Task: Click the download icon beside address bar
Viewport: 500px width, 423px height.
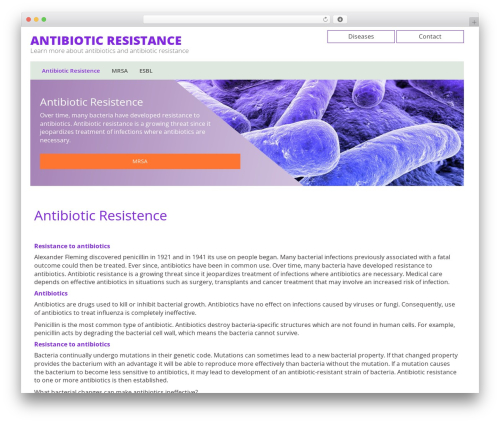Action: tap(340, 20)
